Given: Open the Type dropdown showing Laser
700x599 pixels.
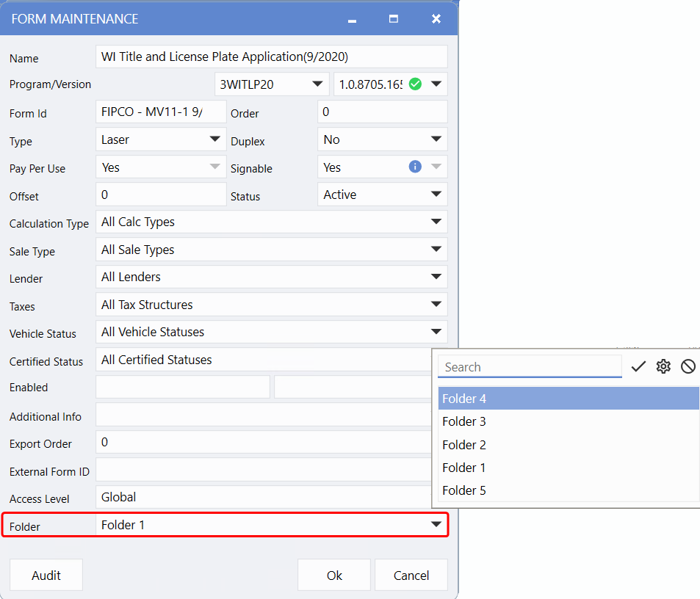Looking at the screenshot, I should [215, 139].
